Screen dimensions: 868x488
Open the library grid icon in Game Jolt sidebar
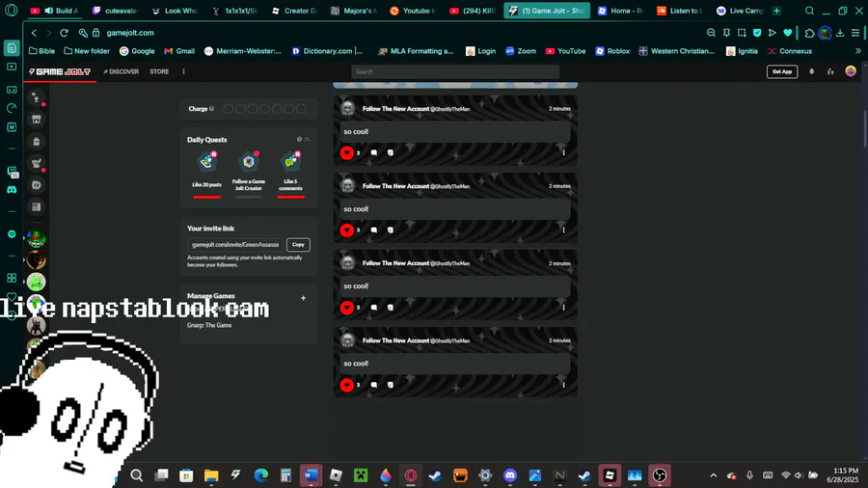(36, 207)
